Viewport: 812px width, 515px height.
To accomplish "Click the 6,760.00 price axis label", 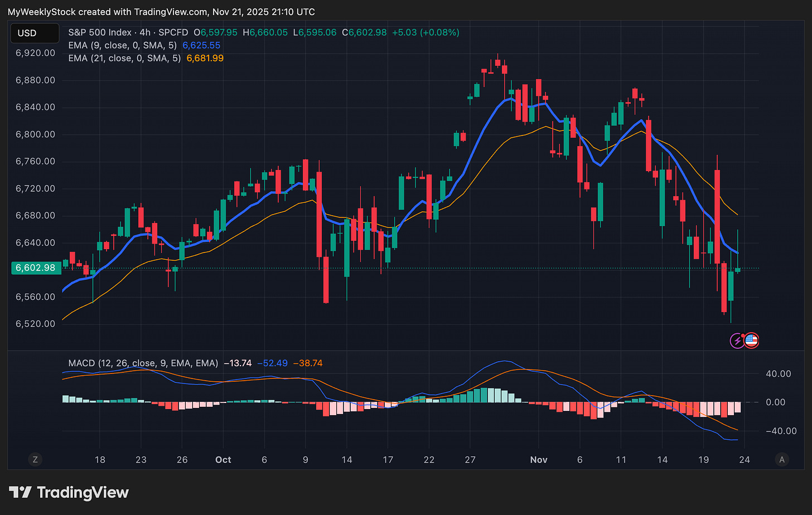I will [x=35, y=162].
